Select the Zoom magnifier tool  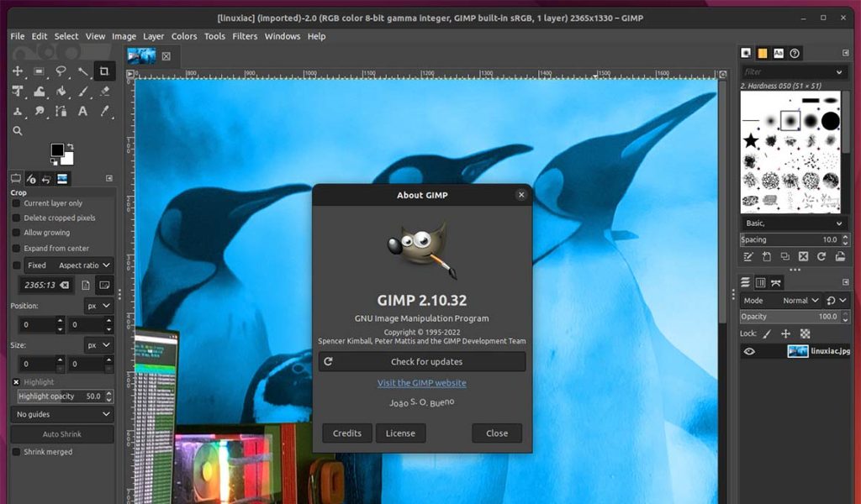(x=18, y=131)
